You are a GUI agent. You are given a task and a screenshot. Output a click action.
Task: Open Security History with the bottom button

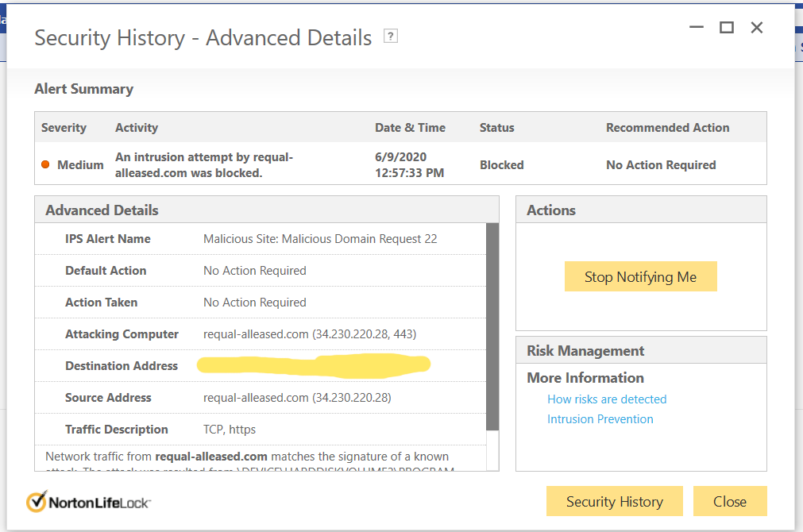pos(614,501)
